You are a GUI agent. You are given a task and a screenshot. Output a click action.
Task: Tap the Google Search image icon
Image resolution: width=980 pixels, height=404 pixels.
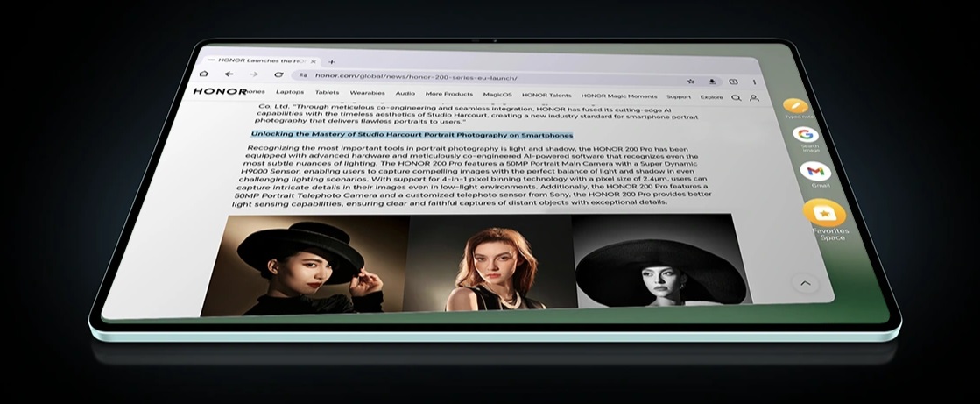(x=805, y=134)
